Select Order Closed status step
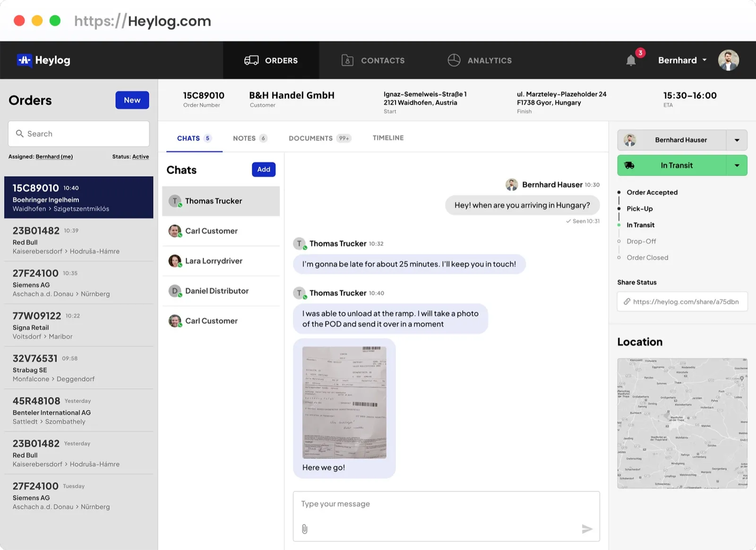Image resolution: width=756 pixels, height=550 pixels. coord(647,257)
